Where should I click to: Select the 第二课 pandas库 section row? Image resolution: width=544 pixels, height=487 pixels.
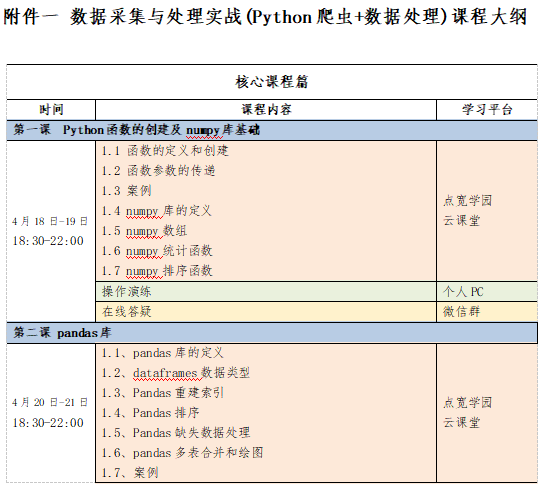click(272, 333)
